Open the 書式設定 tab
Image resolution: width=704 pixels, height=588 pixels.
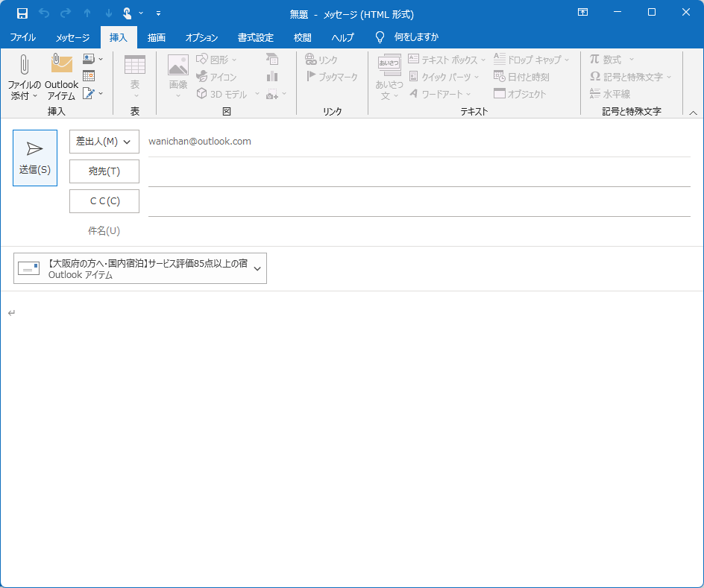(x=256, y=38)
